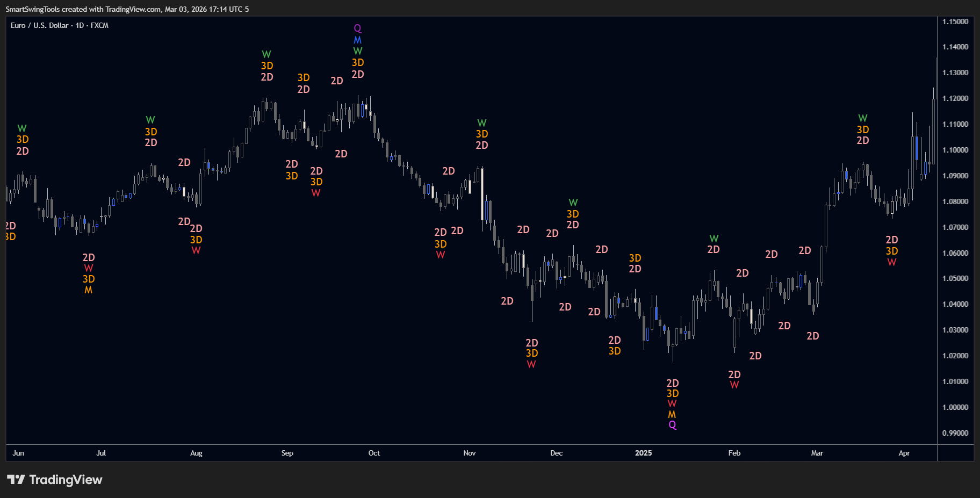Click the orange M marker below July low
This screenshot has width=980, height=498.
tap(89, 290)
